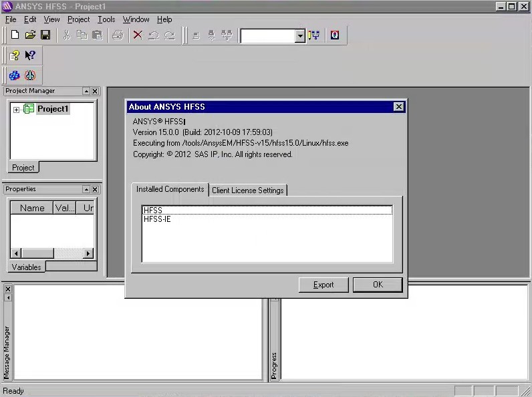The height and width of the screenshot is (397, 532).
Task: Click the red X Delete icon
Action: tap(138, 35)
